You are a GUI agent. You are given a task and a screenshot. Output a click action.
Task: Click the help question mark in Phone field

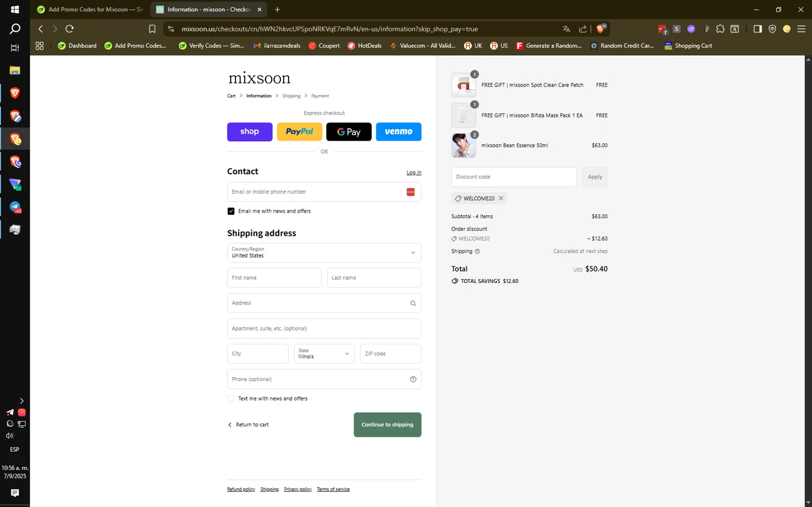click(x=413, y=379)
